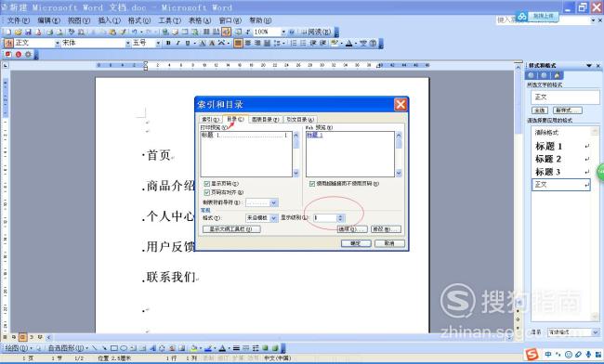Click the Fill Color bucket icon
Screen dimensions: 604x364
pyautogui.click(x=194, y=348)
